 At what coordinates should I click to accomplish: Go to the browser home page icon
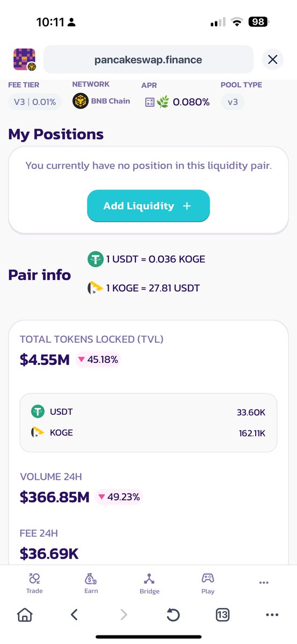click(x=25, y=614)
